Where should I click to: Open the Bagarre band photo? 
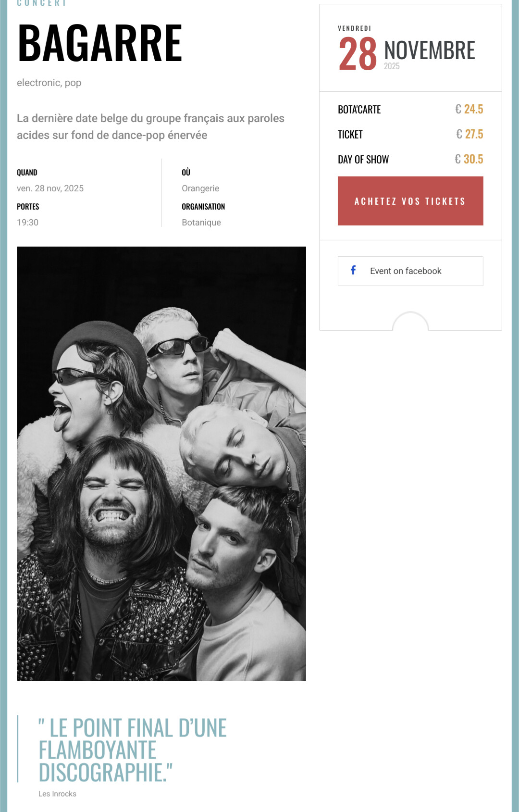[x=161, y=463]
